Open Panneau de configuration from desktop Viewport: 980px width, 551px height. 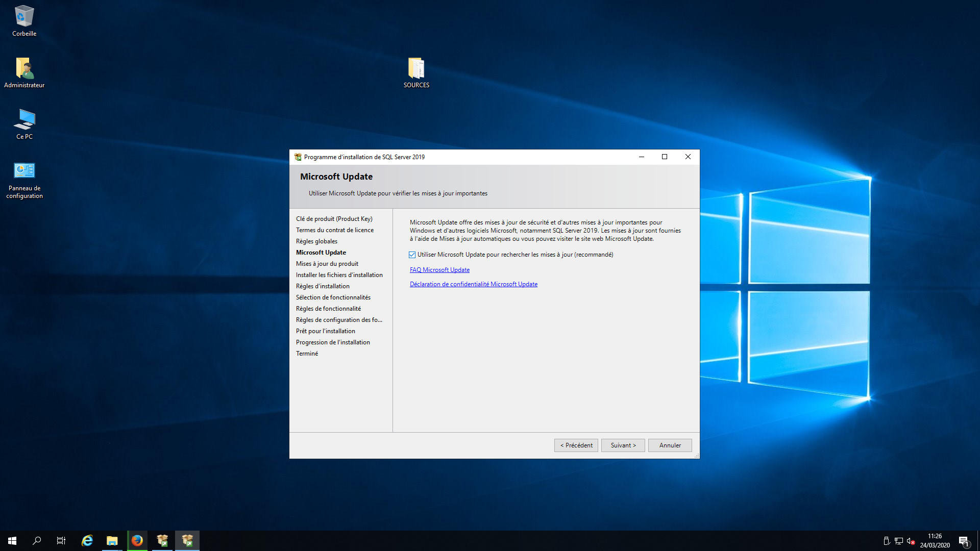point(24,170)
